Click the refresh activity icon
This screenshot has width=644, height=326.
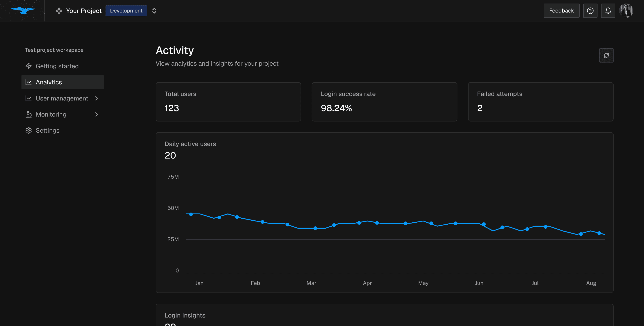click(x=606, y=55)
